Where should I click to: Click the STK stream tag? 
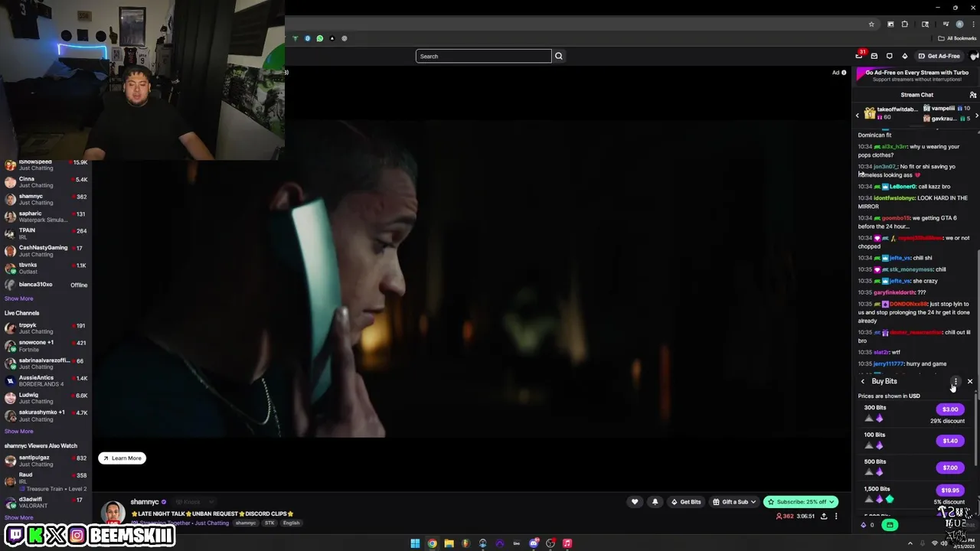[269, 523]
